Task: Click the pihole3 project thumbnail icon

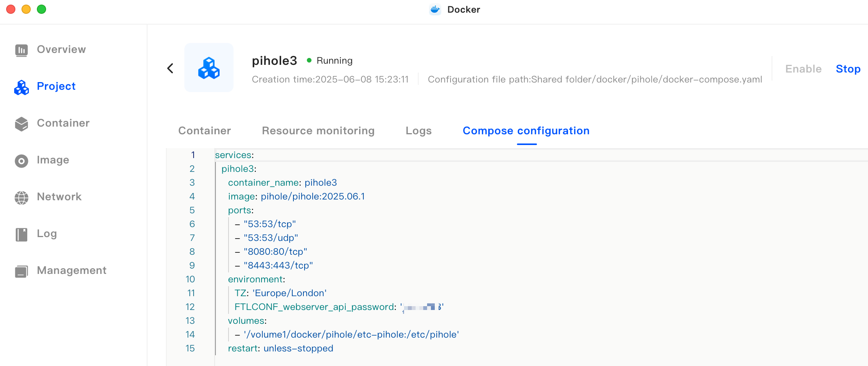Action: 209,68
